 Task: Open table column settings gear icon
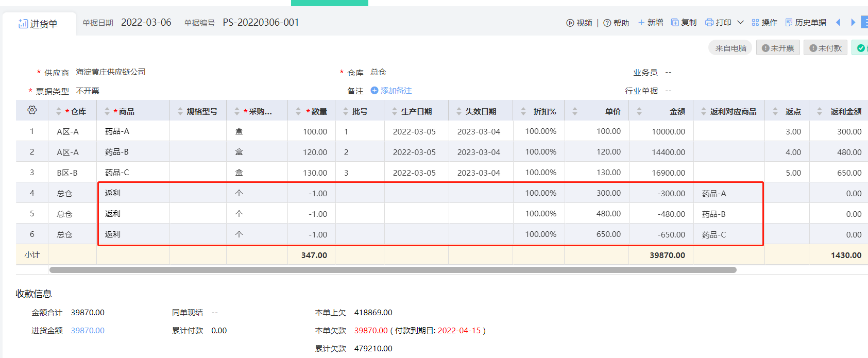point(32,110)
